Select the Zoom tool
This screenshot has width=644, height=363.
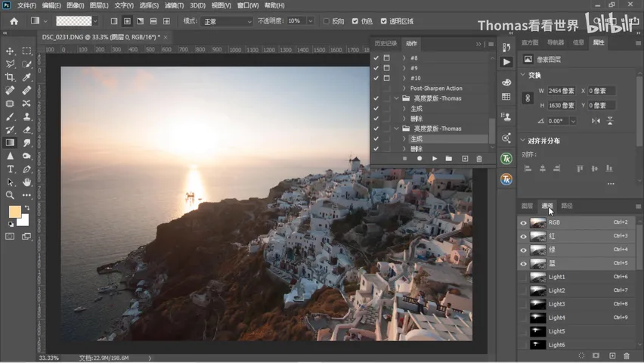(x=10, y=195)
